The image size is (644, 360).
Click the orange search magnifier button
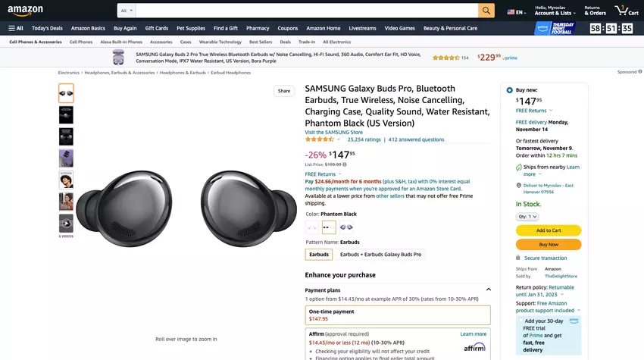coord(486,11)
